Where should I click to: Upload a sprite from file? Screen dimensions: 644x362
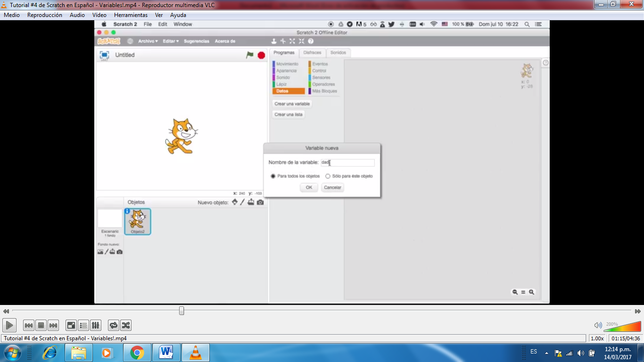[250, 202]
